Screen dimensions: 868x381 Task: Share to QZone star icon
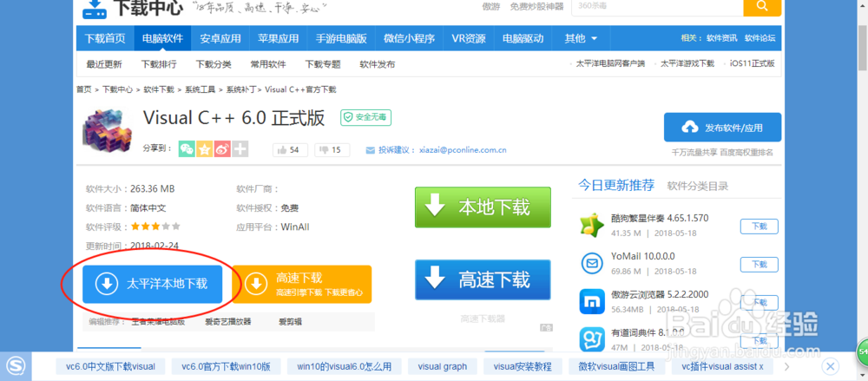pyautogui.click(x=204, y=149)
